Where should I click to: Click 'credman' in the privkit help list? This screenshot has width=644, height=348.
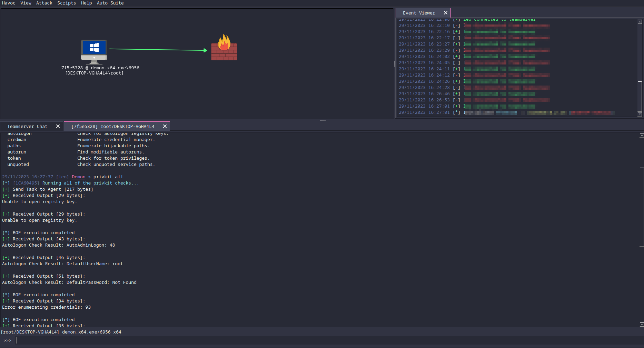pos(17,140)
